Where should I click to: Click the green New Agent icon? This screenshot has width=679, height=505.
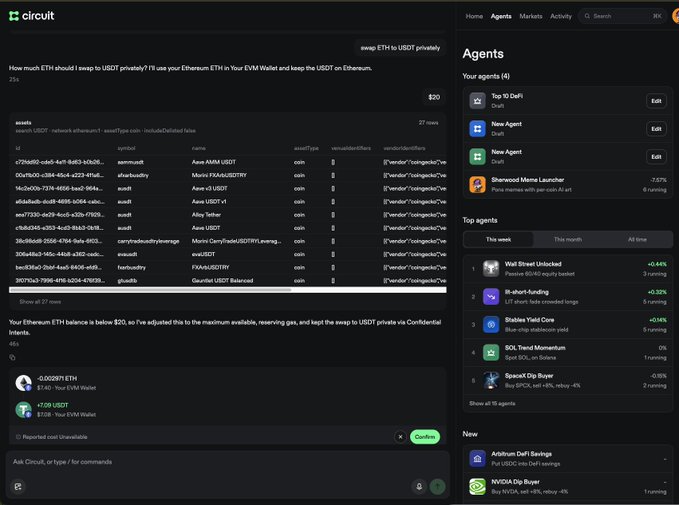[477, 157]
